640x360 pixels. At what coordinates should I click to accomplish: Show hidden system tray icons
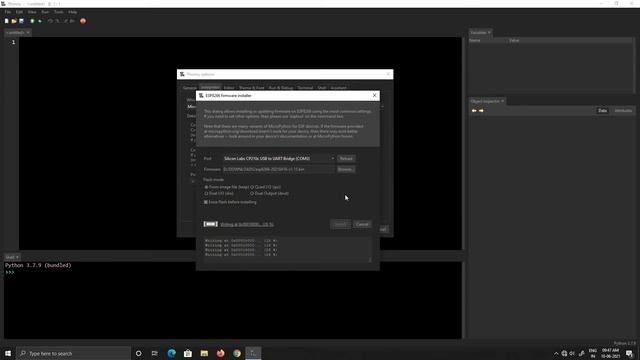point(556,353)
